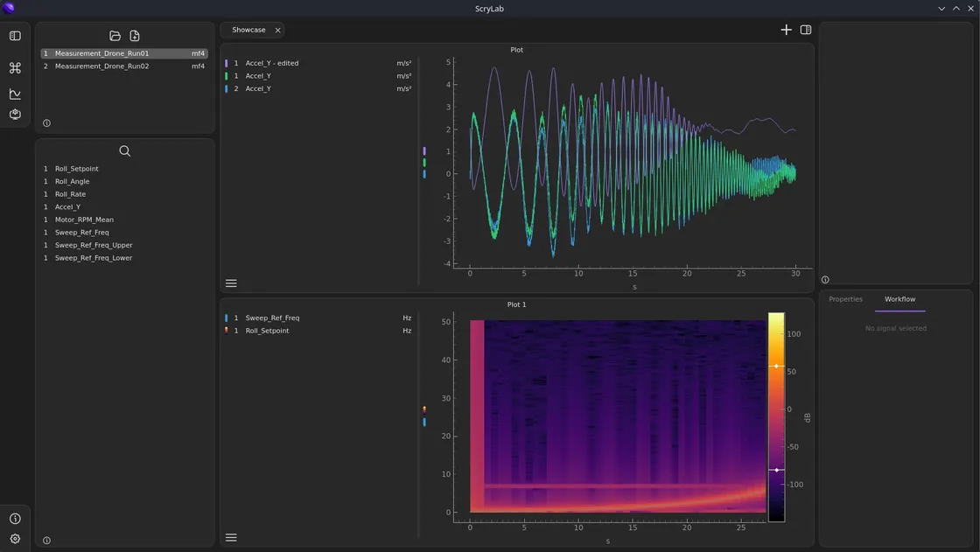Screen dimensions: 980x552
Task: Select Measurement_Drone_Run02 in the file list
Action: click(x=101, y=66)
